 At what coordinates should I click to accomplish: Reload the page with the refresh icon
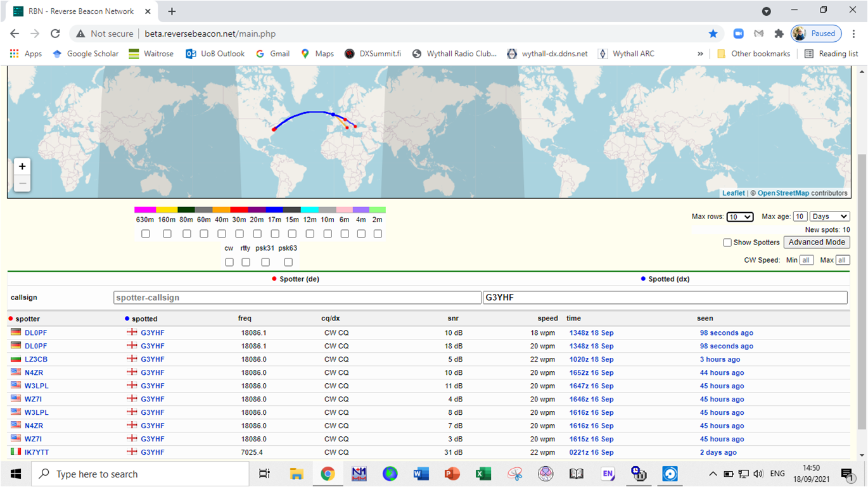point(55,34)
